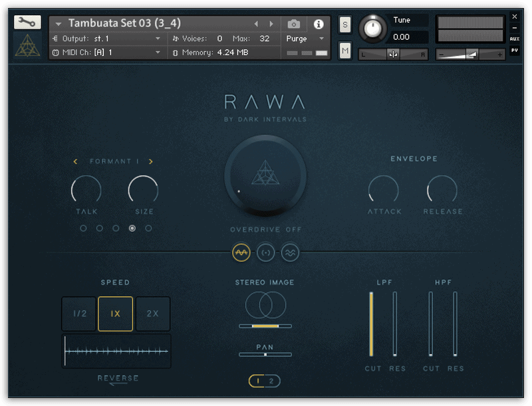Set speed to 1/2
532x406 pixels.
click(x=79, y=314)
